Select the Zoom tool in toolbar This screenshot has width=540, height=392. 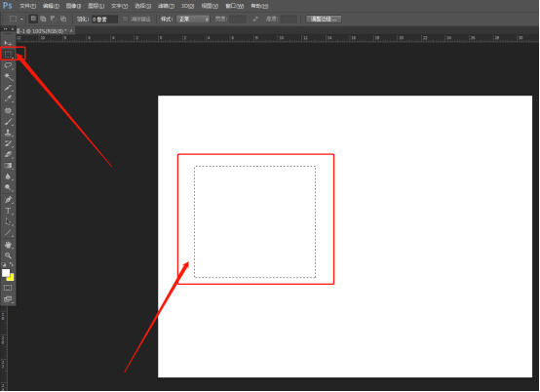(8, 255)
